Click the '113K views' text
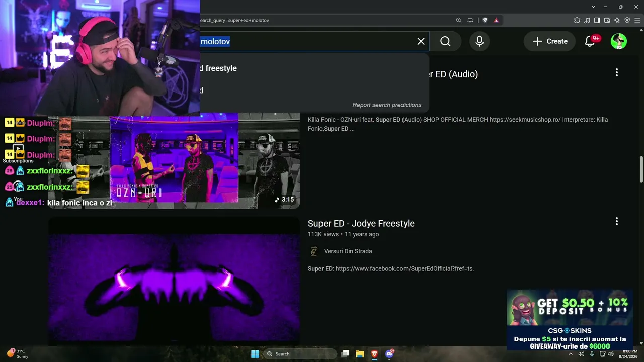Viewport: 644px width, 362px height. click(x=323, y=234)
